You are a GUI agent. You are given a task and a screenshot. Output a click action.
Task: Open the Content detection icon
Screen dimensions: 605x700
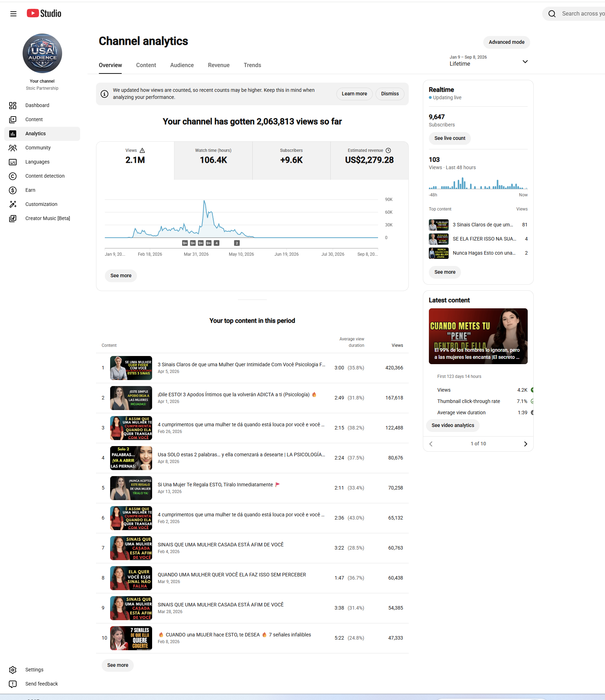click(x=13, y=176)
